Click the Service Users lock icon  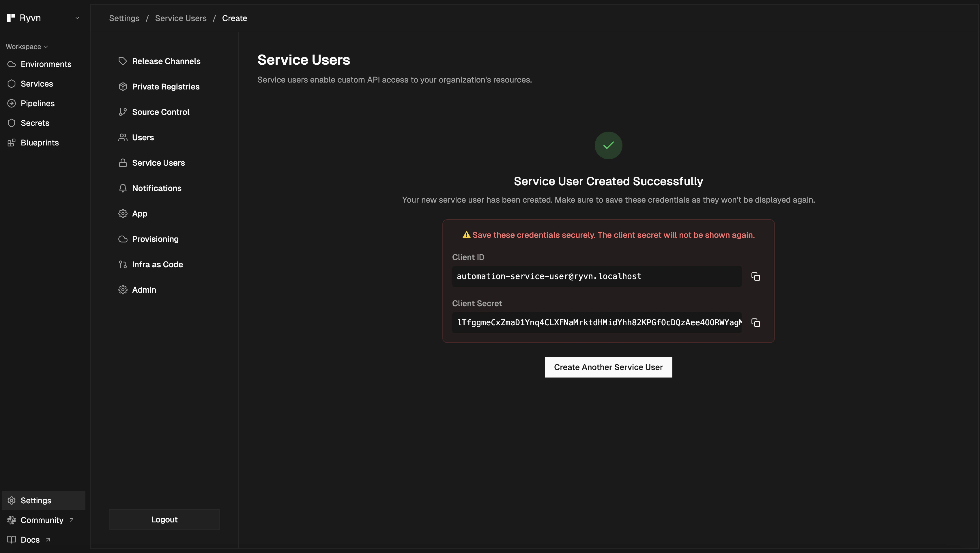tap(122, 163)
